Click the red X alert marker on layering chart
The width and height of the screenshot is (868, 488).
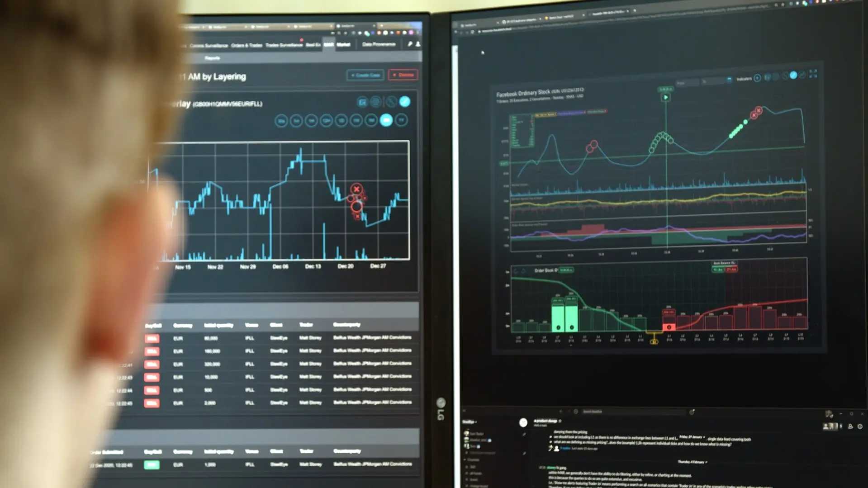[x=356, y=189]
